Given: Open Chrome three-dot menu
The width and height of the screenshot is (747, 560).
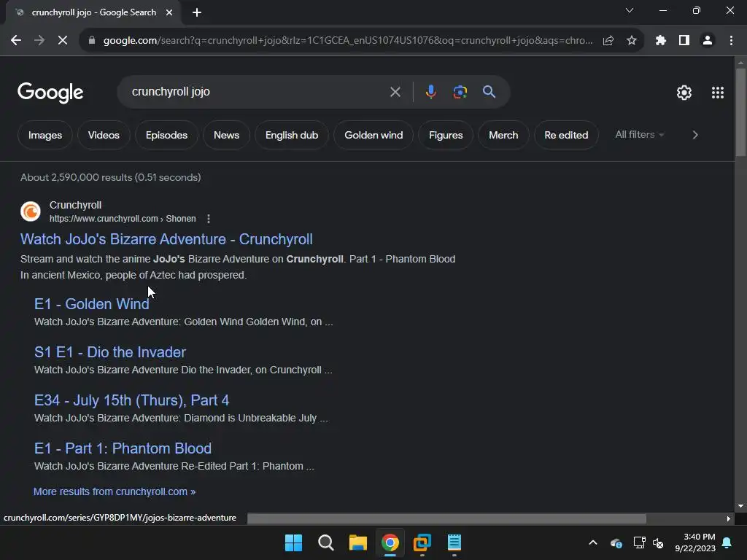Looking at the screenshot, I should tap(731, 41).
